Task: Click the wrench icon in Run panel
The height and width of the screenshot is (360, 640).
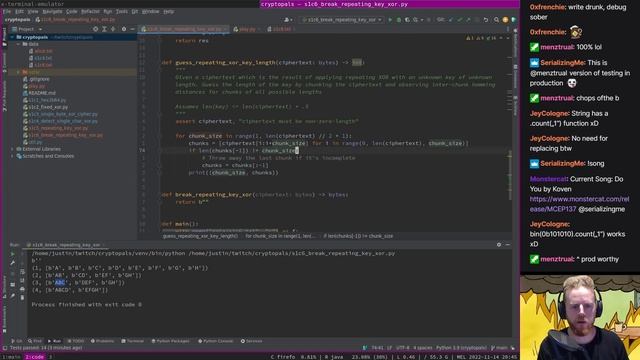Action: 13,263
